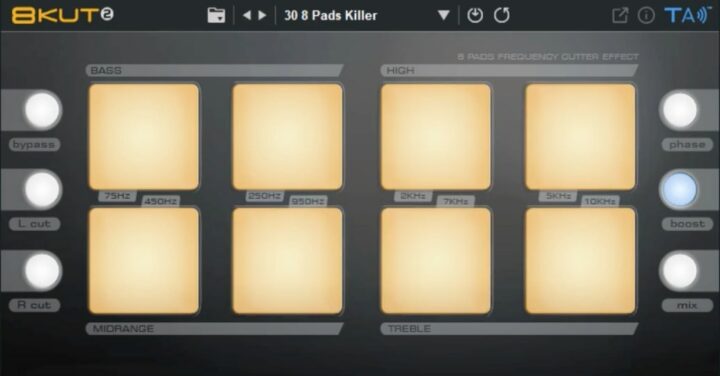
Task: Toggle the phase button
Action: [x=679, y=110]
